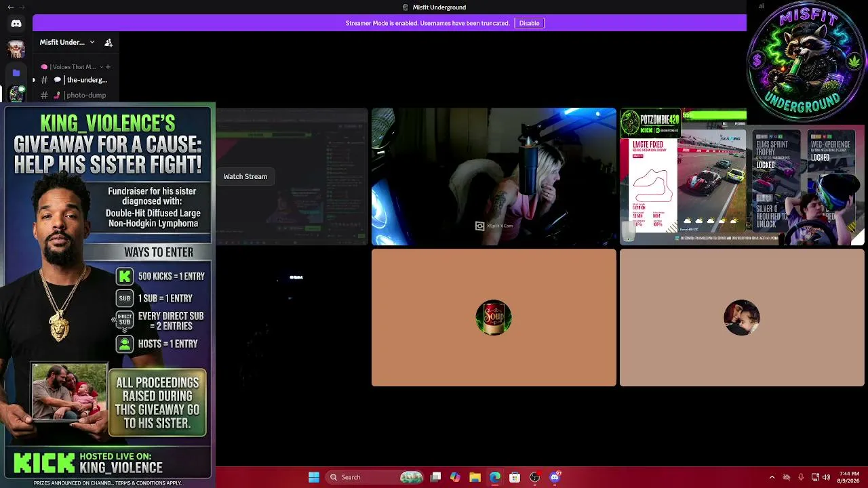Screen dimensions: 868x488
Task: Create channel in Voices That M... category
Action: pyautogui.click(x=107, y=67)
